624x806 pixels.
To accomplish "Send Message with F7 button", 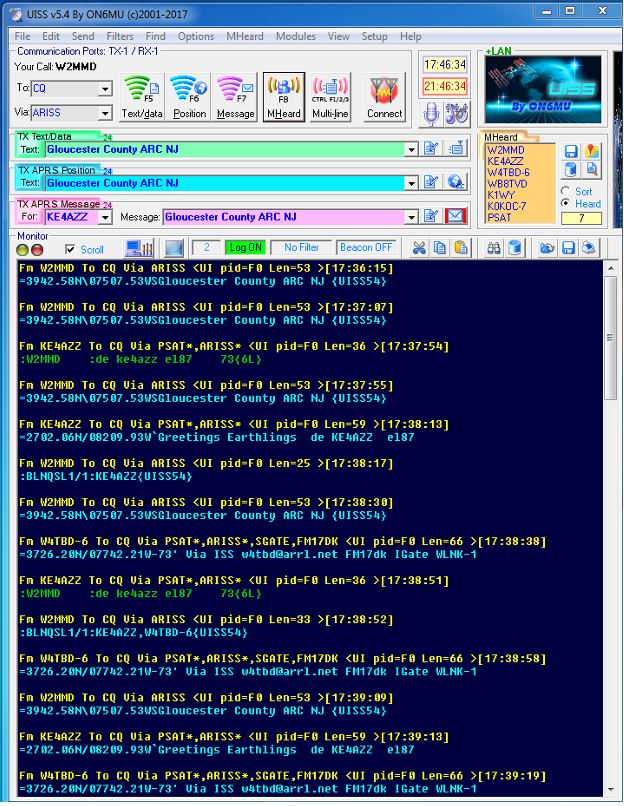I will coord(235,97).
